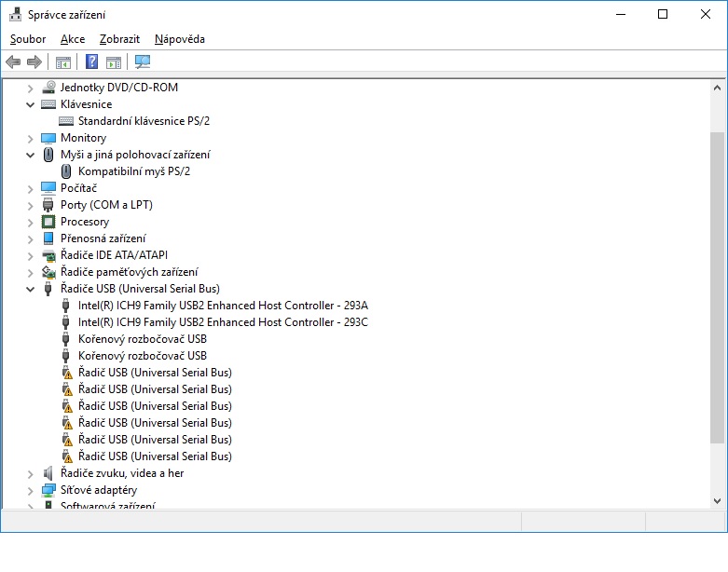Image resolution: width=728 pixels, height=572 pixels.
Task: Click the Back arrow toolbar icon
Action: (x=13, y=61)
